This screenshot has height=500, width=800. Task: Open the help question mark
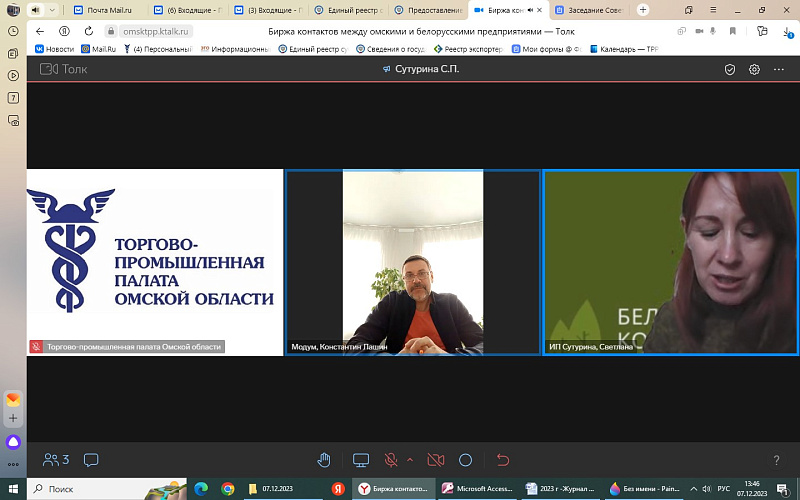tap(776, 460)
